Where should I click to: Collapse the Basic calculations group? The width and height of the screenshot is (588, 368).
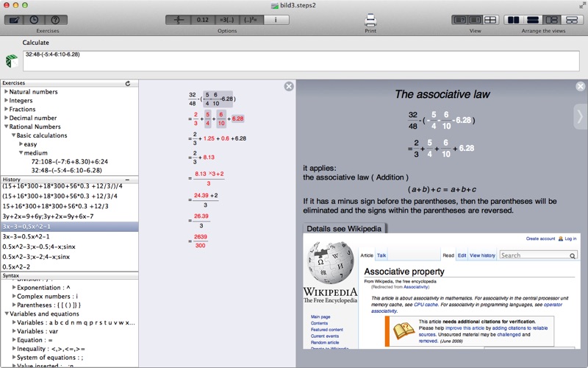coord(13,135)
